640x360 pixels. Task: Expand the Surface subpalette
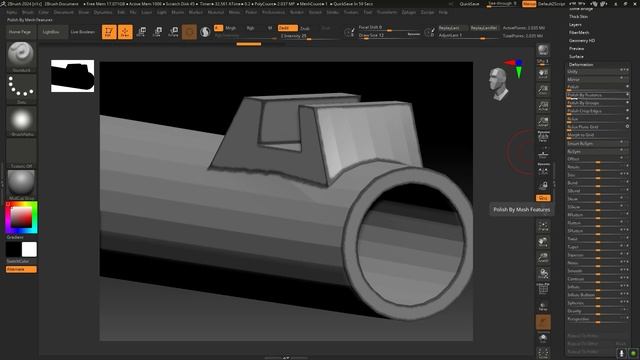pyautogui.click(x=576, y=57)
